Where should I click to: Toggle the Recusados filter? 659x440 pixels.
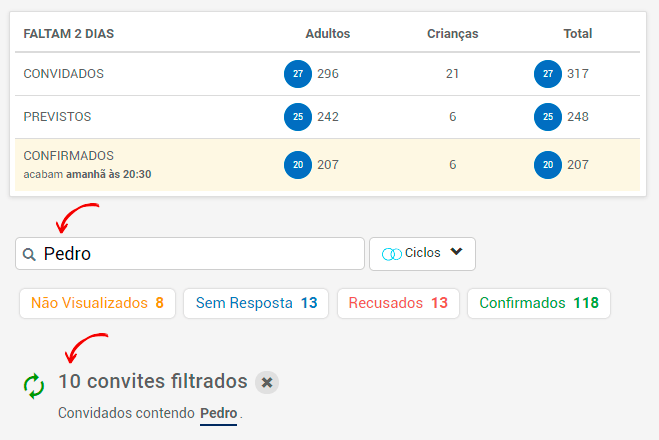398,303
